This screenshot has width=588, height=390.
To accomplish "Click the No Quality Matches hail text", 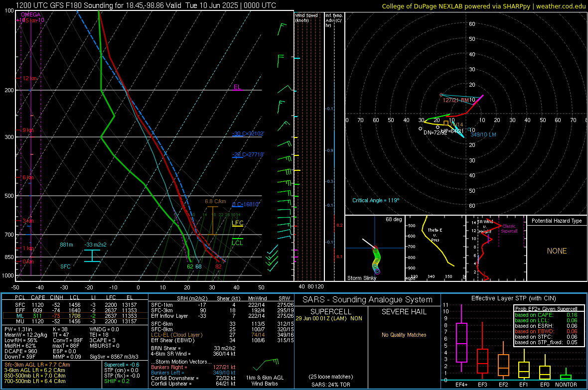I will point(404,335).
